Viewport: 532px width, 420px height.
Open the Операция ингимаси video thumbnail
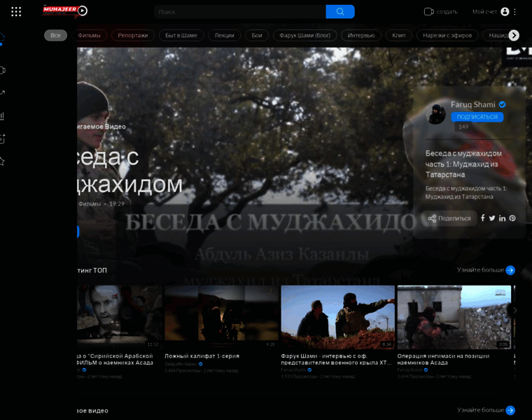pyautogui.click(x=454, y=317)
